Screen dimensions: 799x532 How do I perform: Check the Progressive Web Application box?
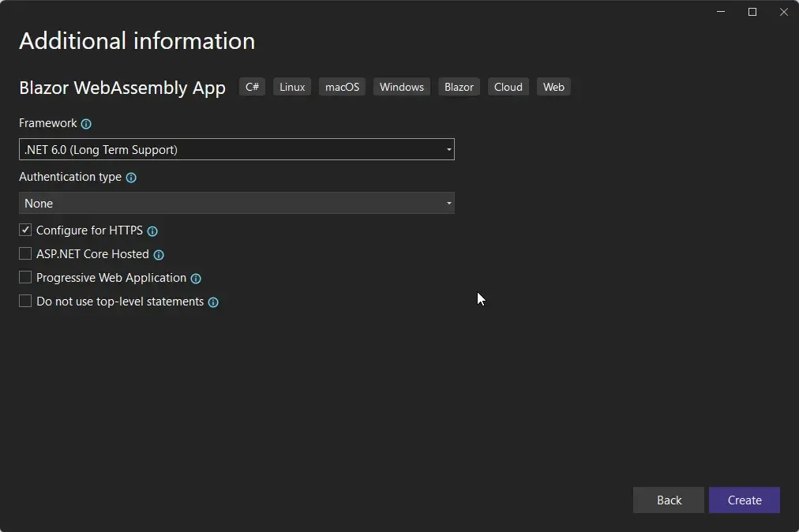click(x=24, y=277)
